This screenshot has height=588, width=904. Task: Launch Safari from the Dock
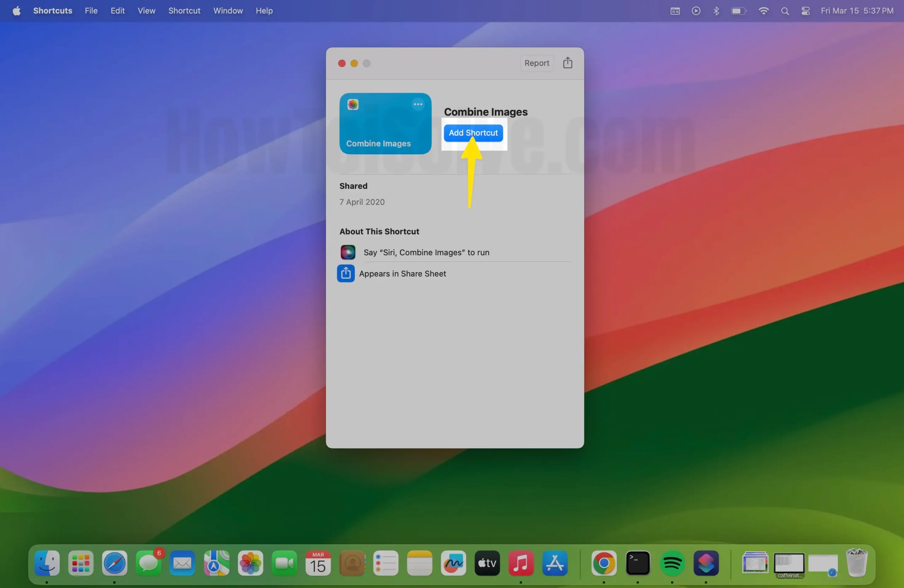click(114, 563)
